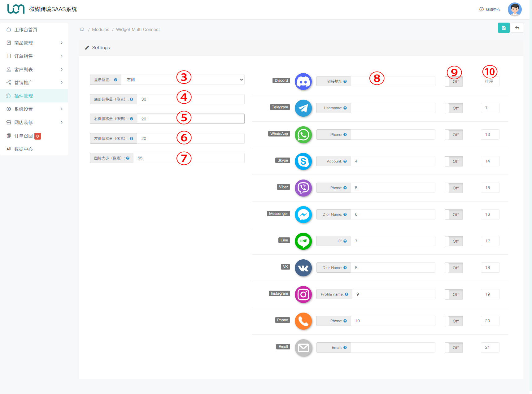Viewport: 532px width, 394px height.
Task: Expand the 商品管理 sidebar menu
Action: pyautogui.click(x=34, y=43)
